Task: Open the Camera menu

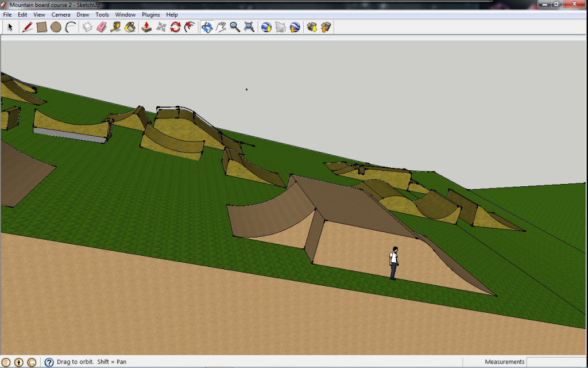Action: pyautogui.click(x=61, y=14)
